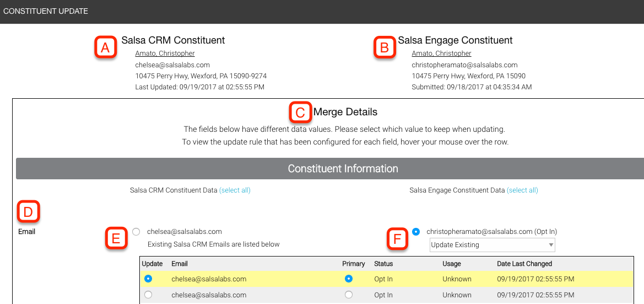
Task: Set Primary radio in the highlighted yellow email row
Action: (x=349, y=279)
